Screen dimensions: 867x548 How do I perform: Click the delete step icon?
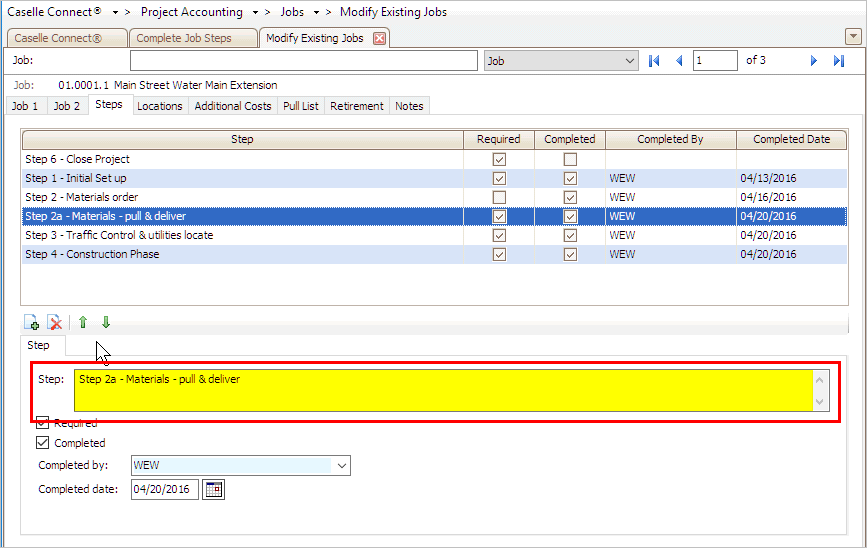coord(55,322)
